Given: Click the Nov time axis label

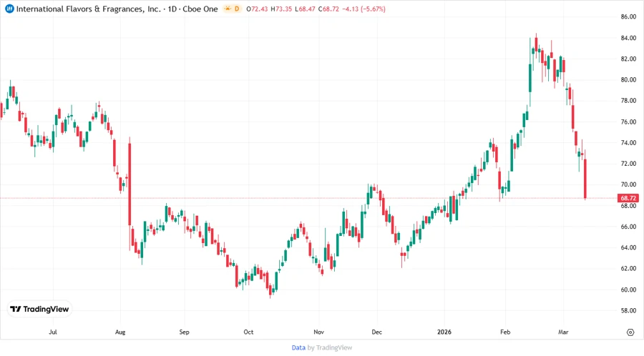Looking at the screenshot, I should (x=318, y=332).
